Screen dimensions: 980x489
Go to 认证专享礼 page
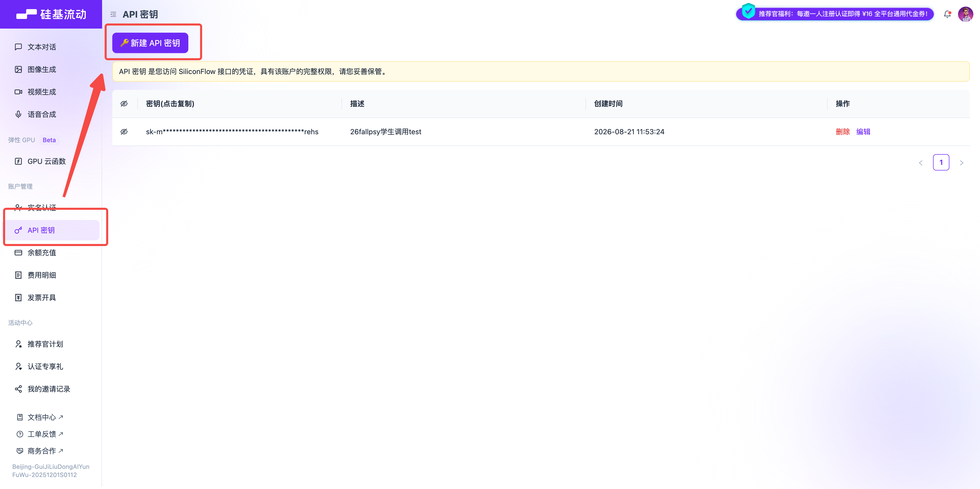[x=45, y=366]
